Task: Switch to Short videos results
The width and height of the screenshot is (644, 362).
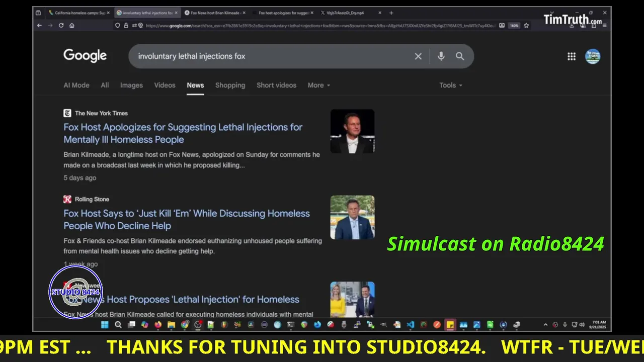Action: pyautogui.click(x=276, y=85)
